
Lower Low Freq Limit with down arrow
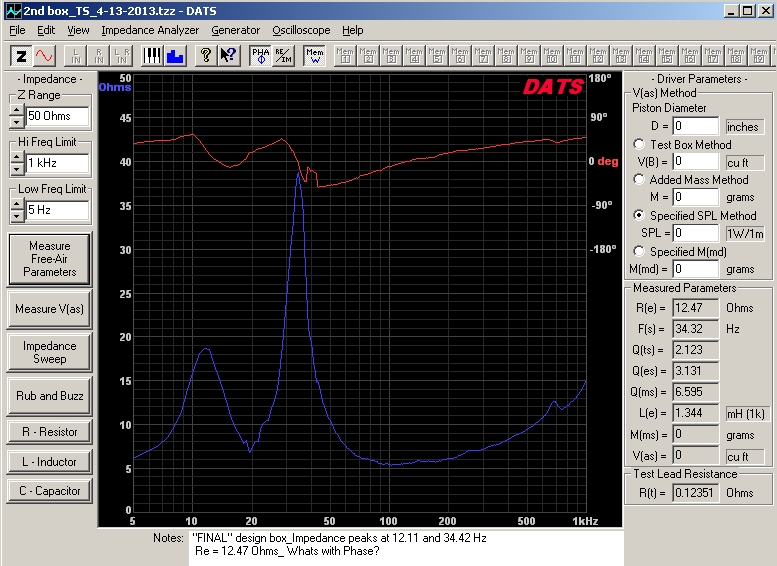pos(17,216)
